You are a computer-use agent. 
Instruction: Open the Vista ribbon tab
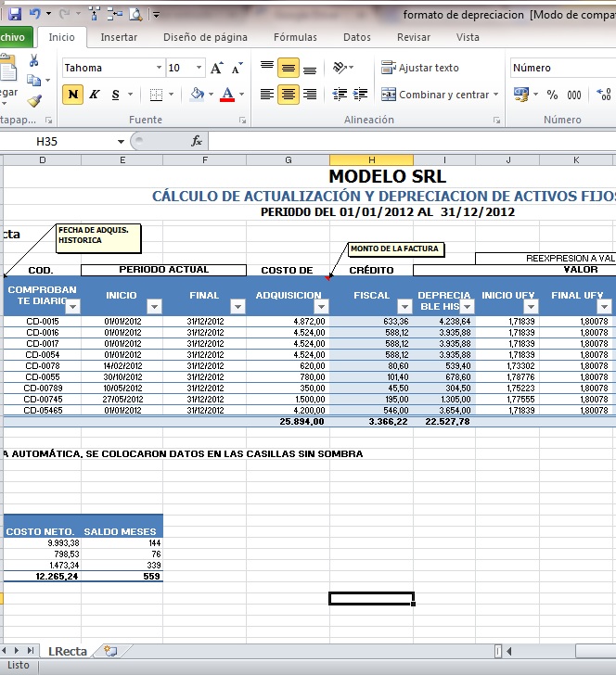468,37
